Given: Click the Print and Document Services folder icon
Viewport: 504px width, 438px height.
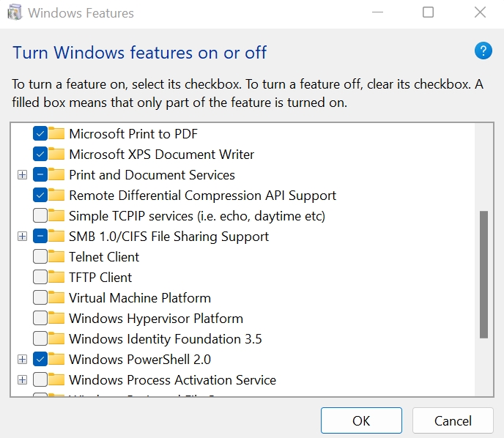Looking at the screenshot, I should pyautogui.click(x=56, y=174).
